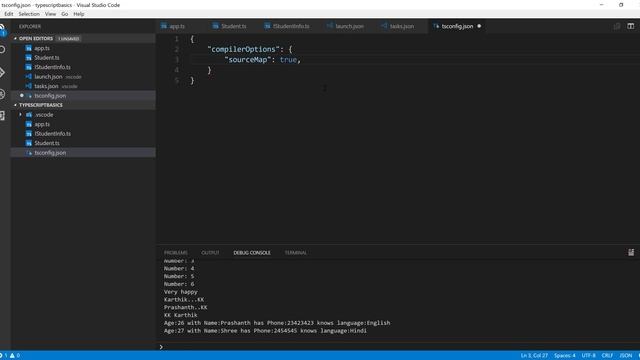Viewport: 640px width, 360px height.
Task: Click Ln 3, Col 27 in status bar
Action: point(534,356)
